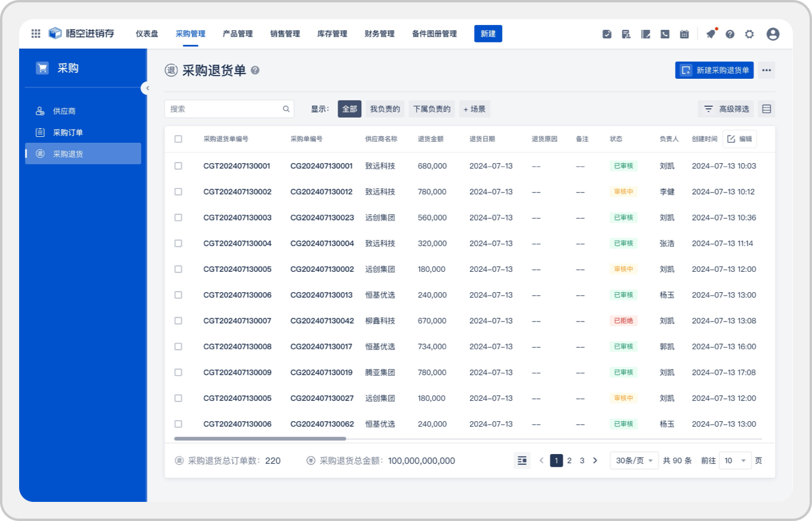
Task: Go to page 2
Action: click(x=569, y=460)
